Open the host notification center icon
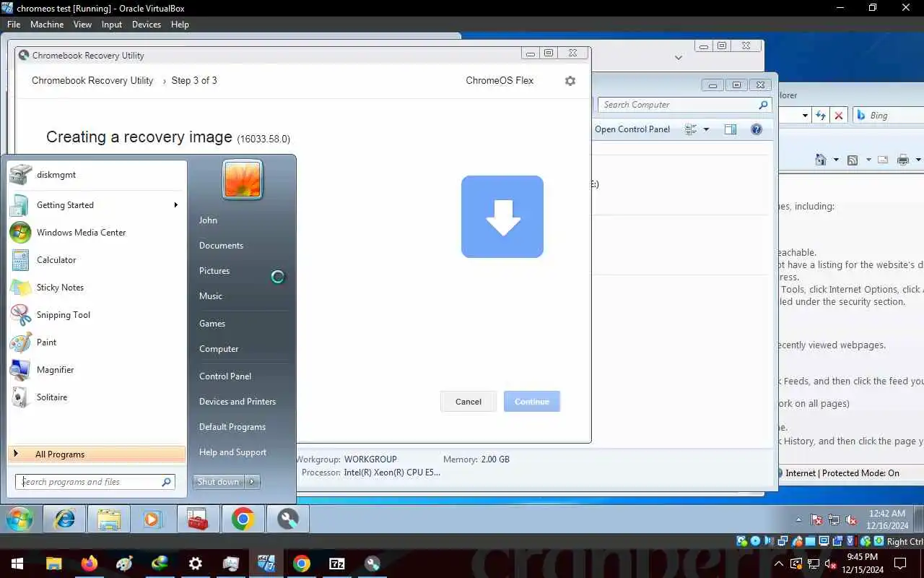Viewport: 924px width, 578px height. click(901, 564)
